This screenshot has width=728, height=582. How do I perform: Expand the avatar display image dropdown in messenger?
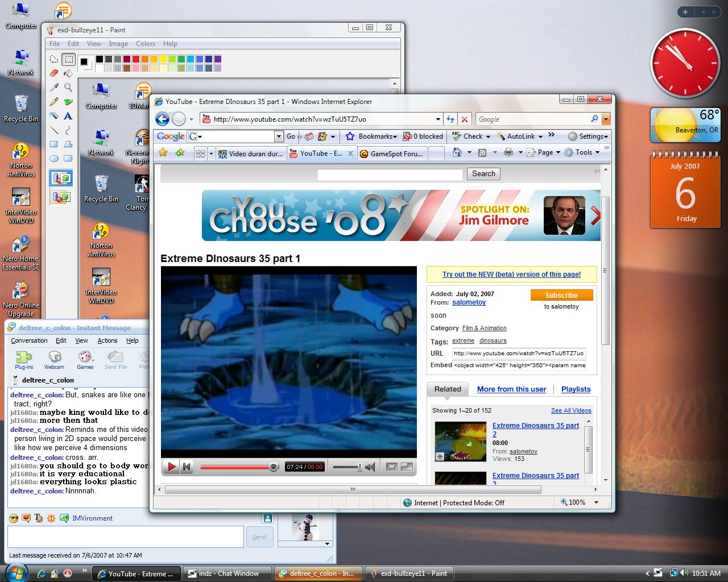[328, 543]
